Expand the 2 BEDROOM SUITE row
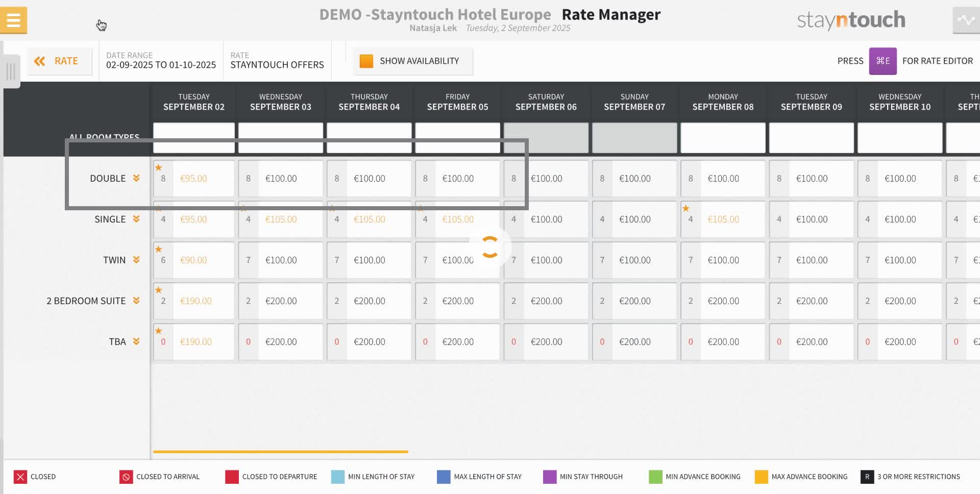Viewport: 980px width, 494px height. [136, 301]
